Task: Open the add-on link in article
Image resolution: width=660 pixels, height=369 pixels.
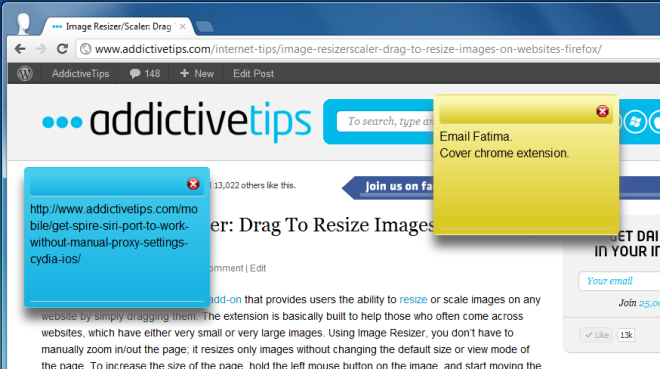Action: click(225, 300)
